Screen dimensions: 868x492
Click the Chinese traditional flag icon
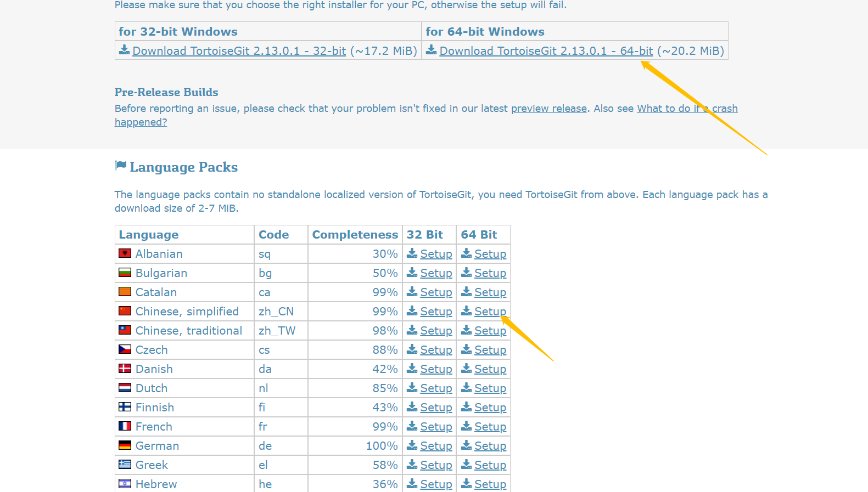pos(125,330)
